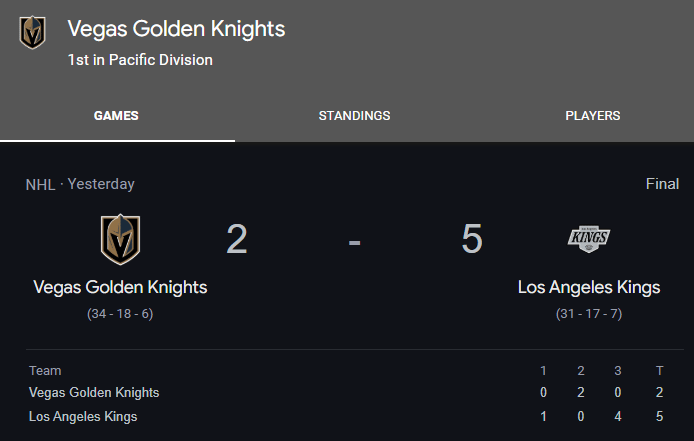Screen dimensions: 694x441
Task: Click the Los Angeles Kings logo
Action: 589,239
